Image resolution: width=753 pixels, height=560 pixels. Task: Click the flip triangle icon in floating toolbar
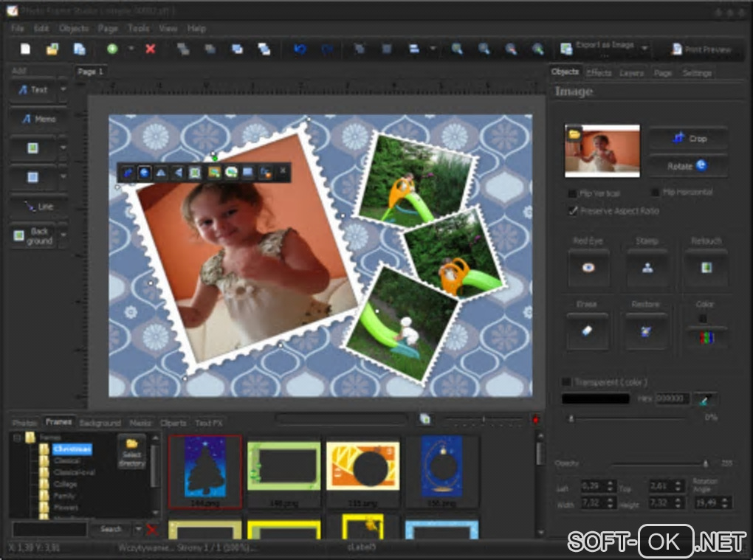[161, 172]
